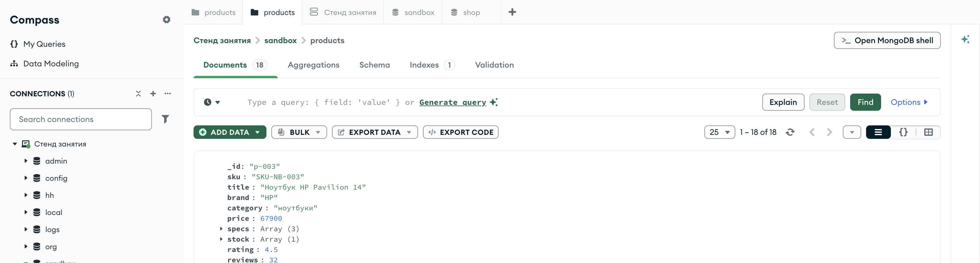Image resolution: width=980 pixels, height=263 pixels.
Task: Go to previous page of documents
Action: (x=812, y=132)
